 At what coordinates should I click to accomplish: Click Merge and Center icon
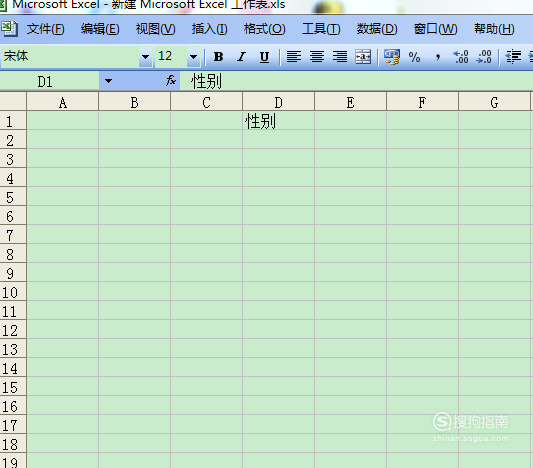(x=363, y=57)
